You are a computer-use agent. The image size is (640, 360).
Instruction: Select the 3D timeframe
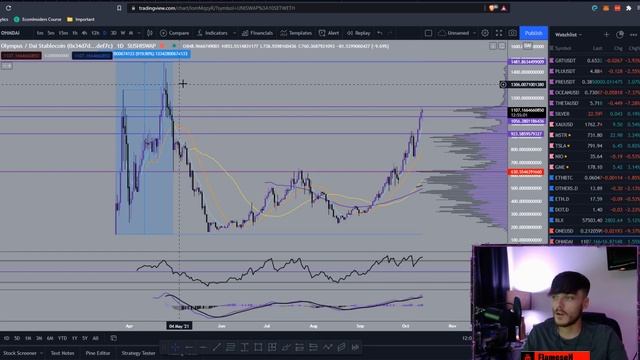113,33
